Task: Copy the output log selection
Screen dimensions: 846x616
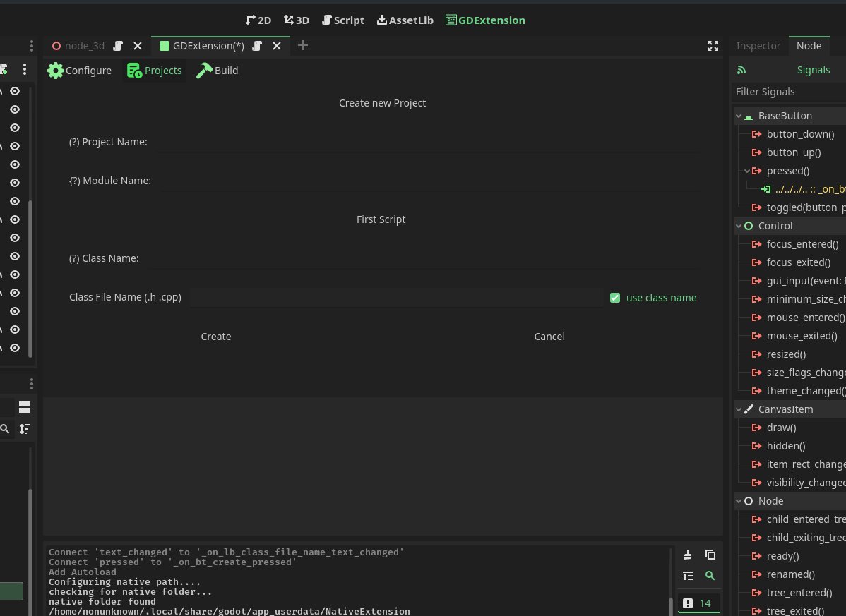Action: click(710, 555)
